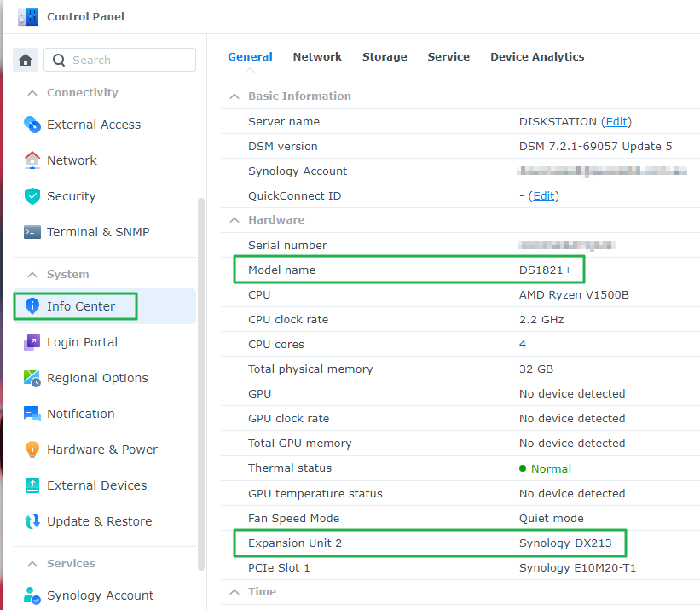Open Terminal & SNMP icon
This screenshot has width=700, height=610.
(x=32, y=232)
